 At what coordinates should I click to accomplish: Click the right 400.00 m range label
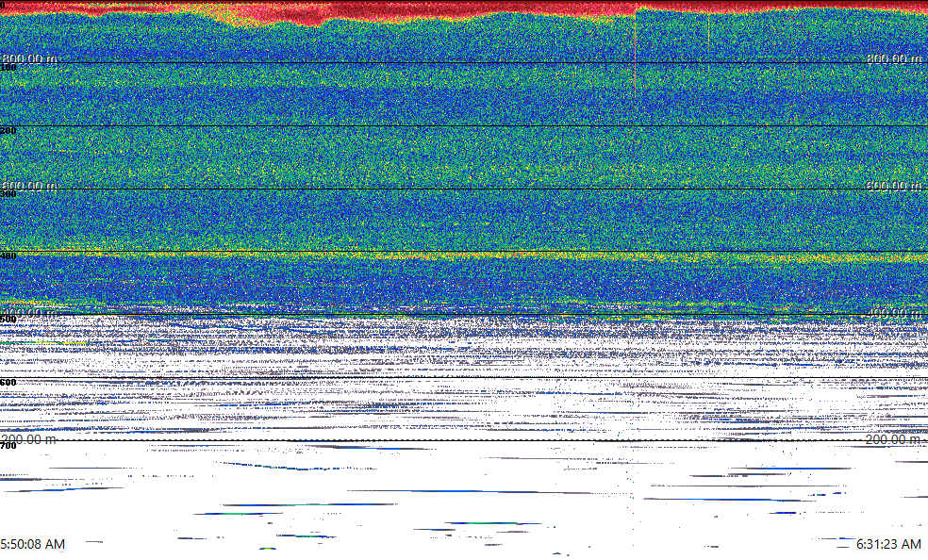(x=894, y=312)
